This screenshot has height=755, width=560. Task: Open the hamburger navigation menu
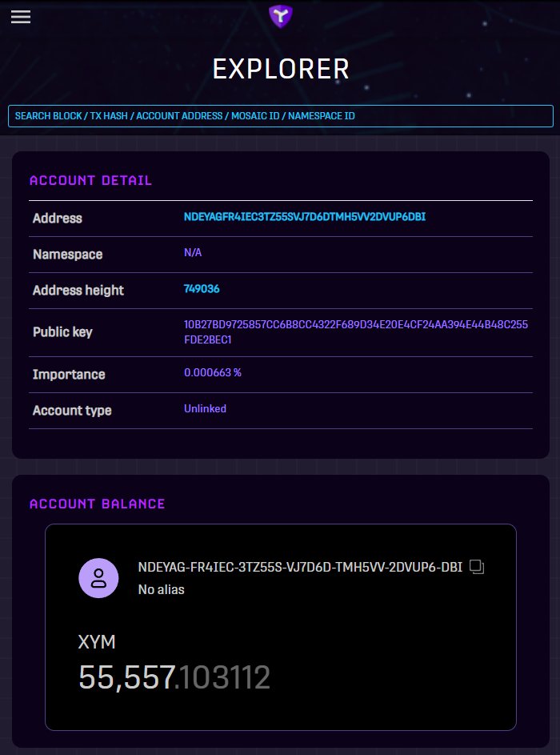pyautogui.click(x=21, y=17)
